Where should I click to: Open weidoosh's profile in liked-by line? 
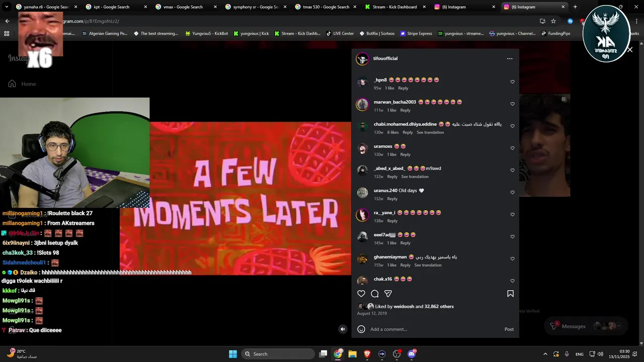tap(404, 306)
